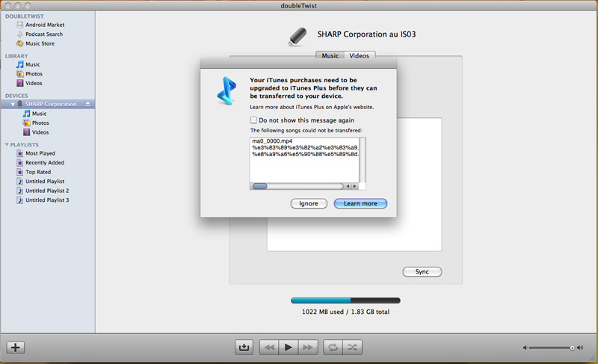Click scroll left arrow in song list
598x364 pixels.
pyautogui.click(x=348, y=186)
